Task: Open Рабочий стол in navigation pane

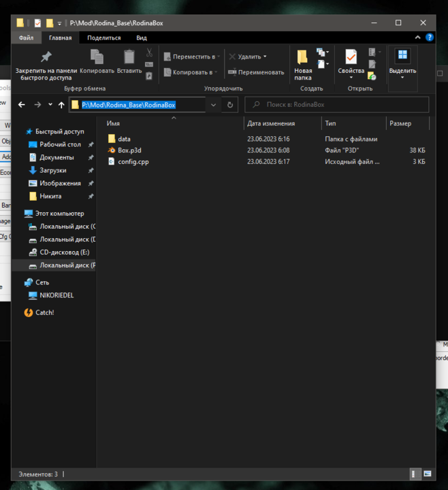Action: [60, 144]
